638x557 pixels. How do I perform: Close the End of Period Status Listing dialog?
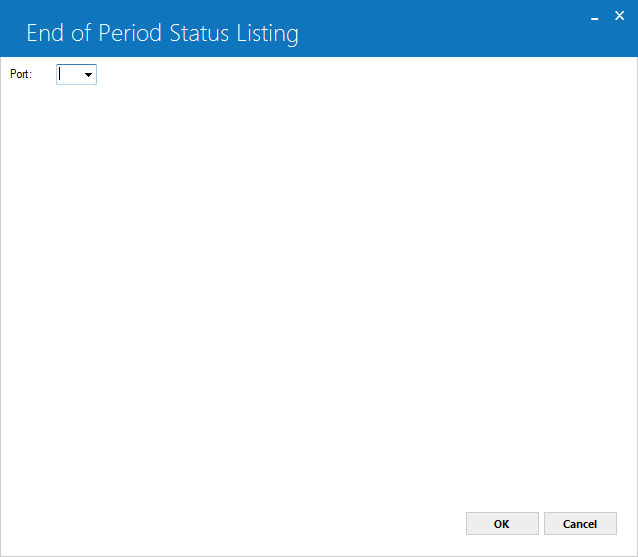click(x=619, y=16)
